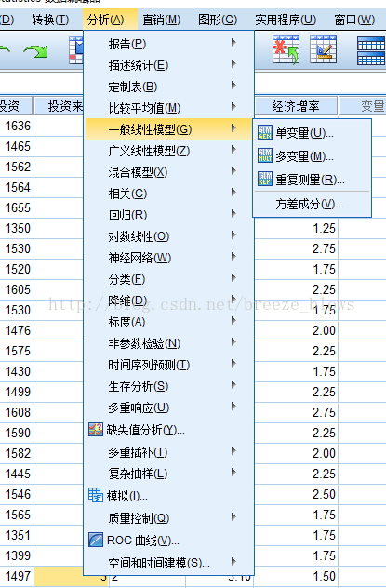Expand the 标度(A) submenu

(169, 322)
